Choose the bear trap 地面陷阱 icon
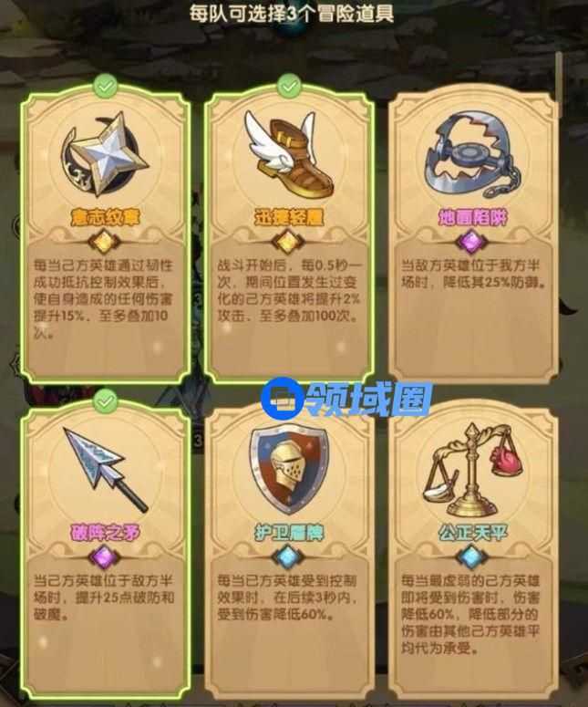This screenshot has width=588, height=707. (x=471, y=154)
